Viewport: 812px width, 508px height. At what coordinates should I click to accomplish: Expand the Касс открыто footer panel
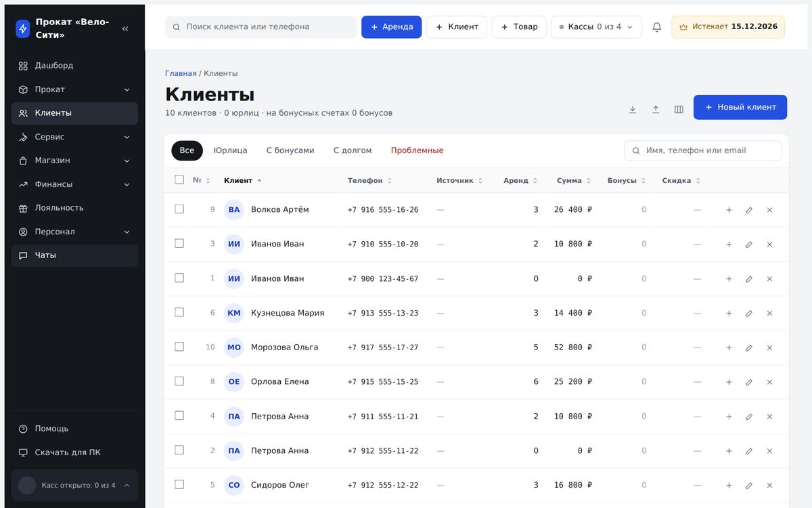coord(74,486)
